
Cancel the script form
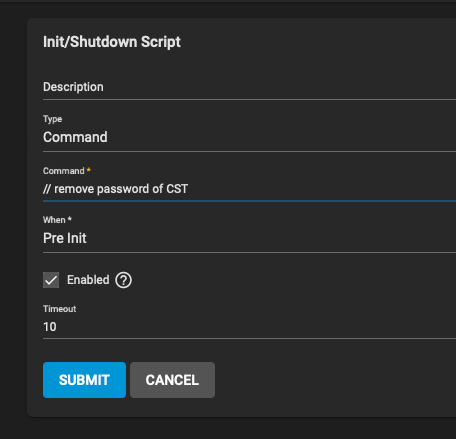coord(172,380)
